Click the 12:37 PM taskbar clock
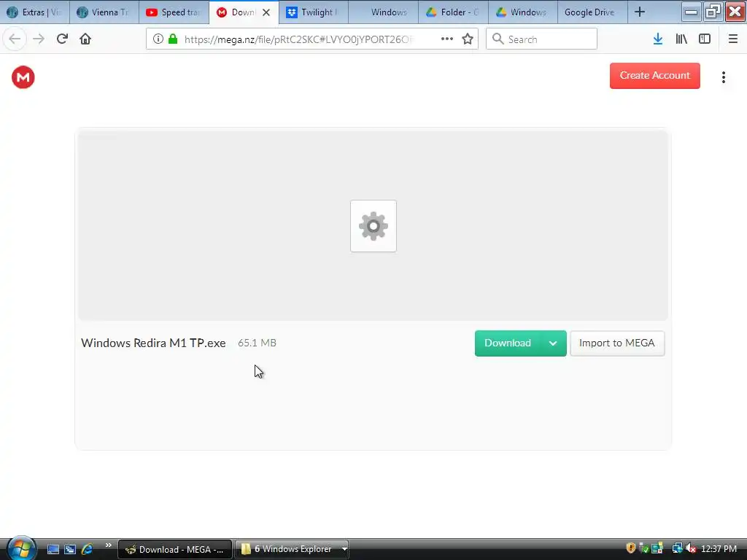 (x=719, y=549)
